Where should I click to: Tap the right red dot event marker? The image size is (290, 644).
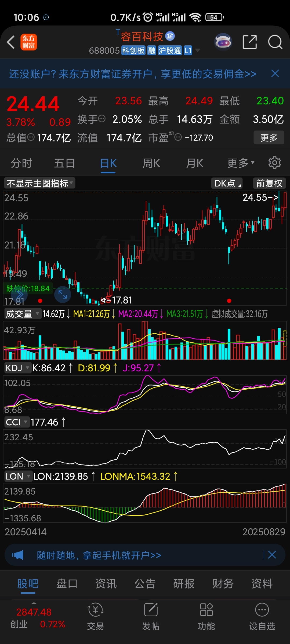(229, 301)
